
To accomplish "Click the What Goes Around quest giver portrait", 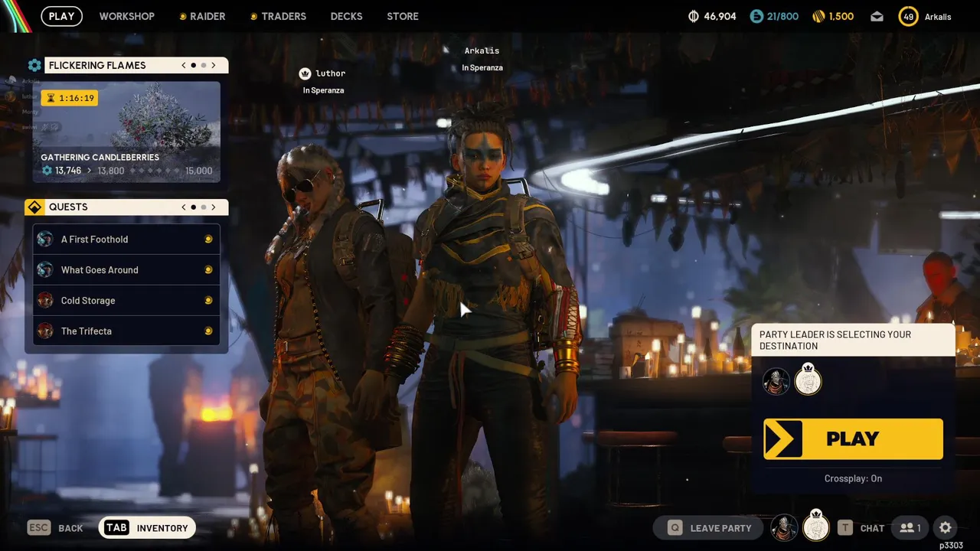I will coord(45,270).
